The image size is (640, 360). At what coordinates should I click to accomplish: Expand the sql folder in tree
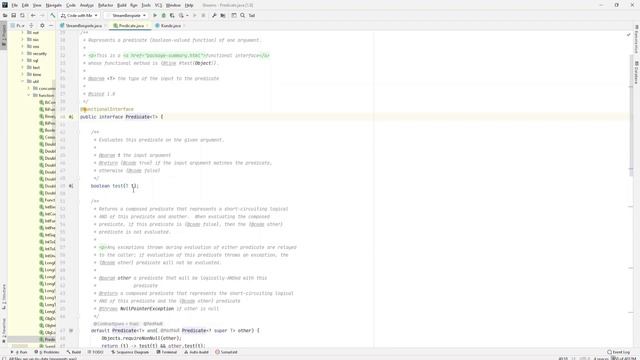(x=23, y=60)
